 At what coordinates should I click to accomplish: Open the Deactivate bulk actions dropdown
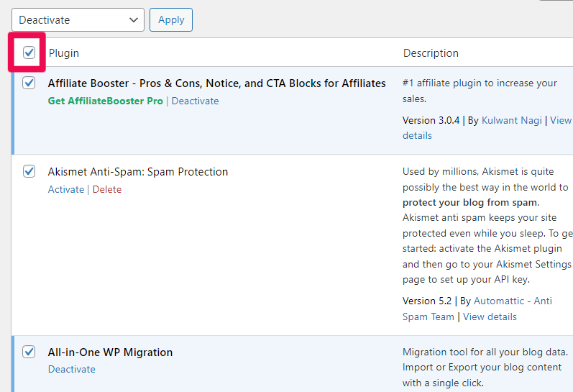pos(78,19)
